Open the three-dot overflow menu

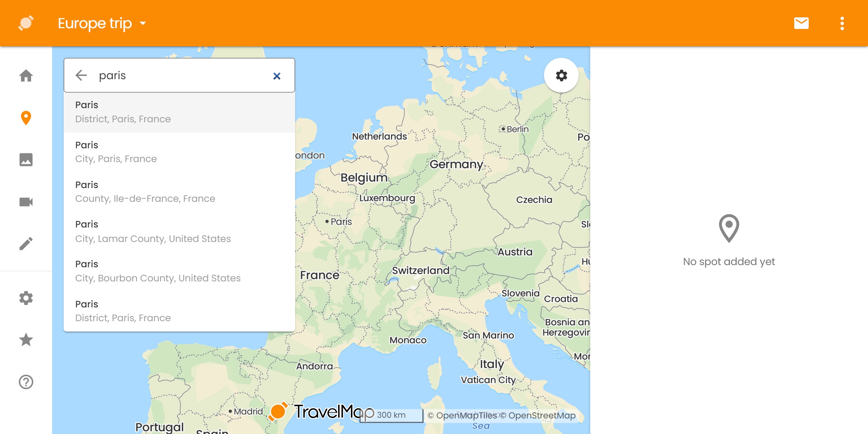point(842,23)
